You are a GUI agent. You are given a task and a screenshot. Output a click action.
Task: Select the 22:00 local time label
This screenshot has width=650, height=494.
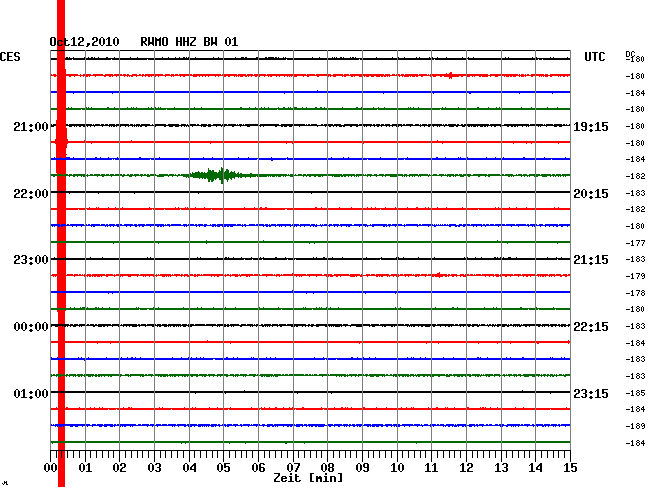[x=31, y=194]
